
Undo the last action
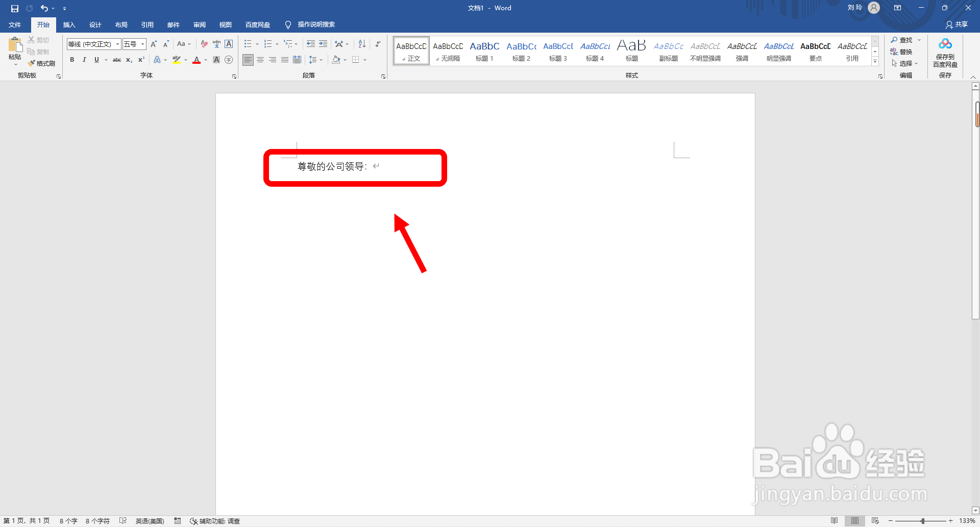tap(44, 8)
